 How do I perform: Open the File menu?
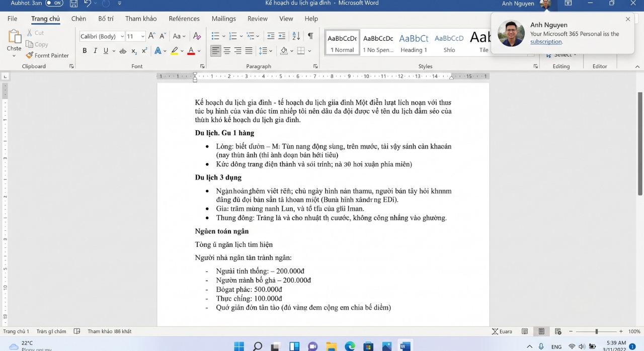[12, 19]
